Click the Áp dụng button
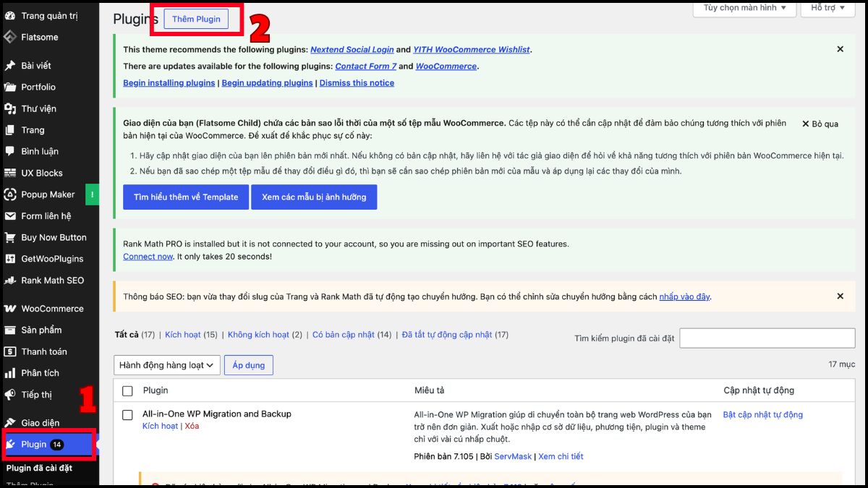 [x=248, y=365]
